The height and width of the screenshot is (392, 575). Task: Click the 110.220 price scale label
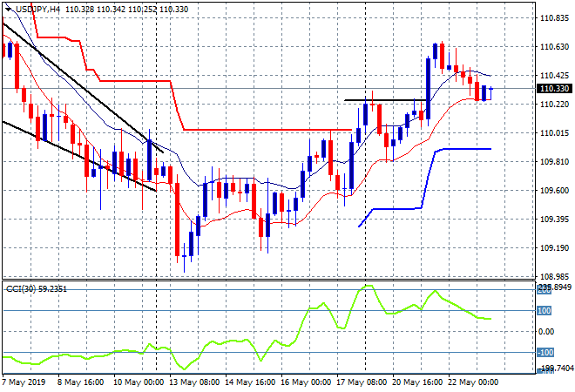554,105
